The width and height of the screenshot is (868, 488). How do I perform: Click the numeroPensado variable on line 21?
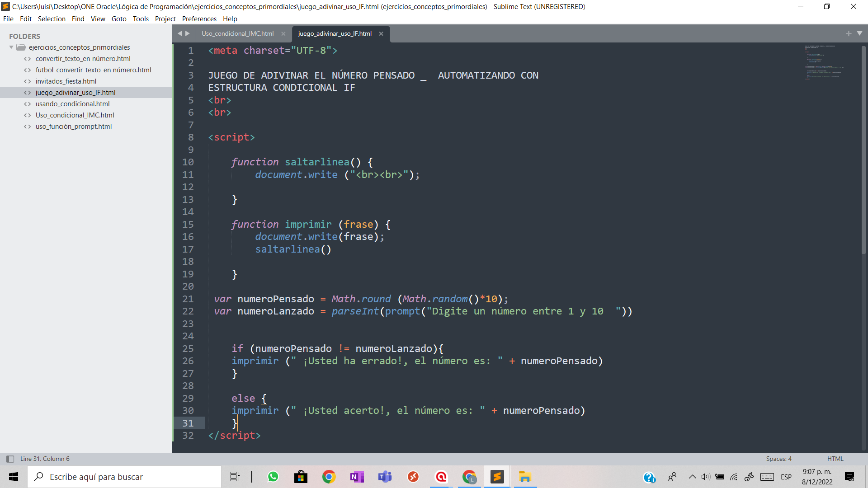(x=276, y=299)
